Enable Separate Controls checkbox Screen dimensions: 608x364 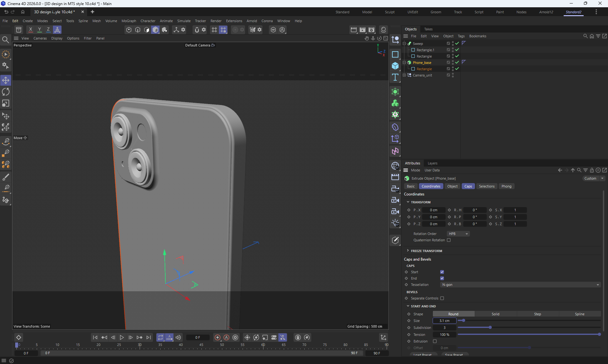pos(442,298)
